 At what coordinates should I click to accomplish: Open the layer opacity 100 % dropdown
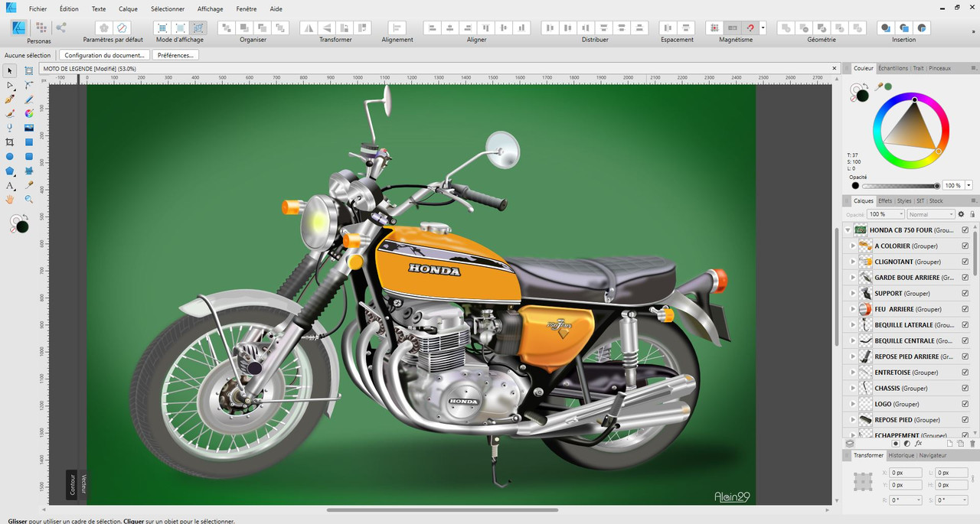point(886,214)
